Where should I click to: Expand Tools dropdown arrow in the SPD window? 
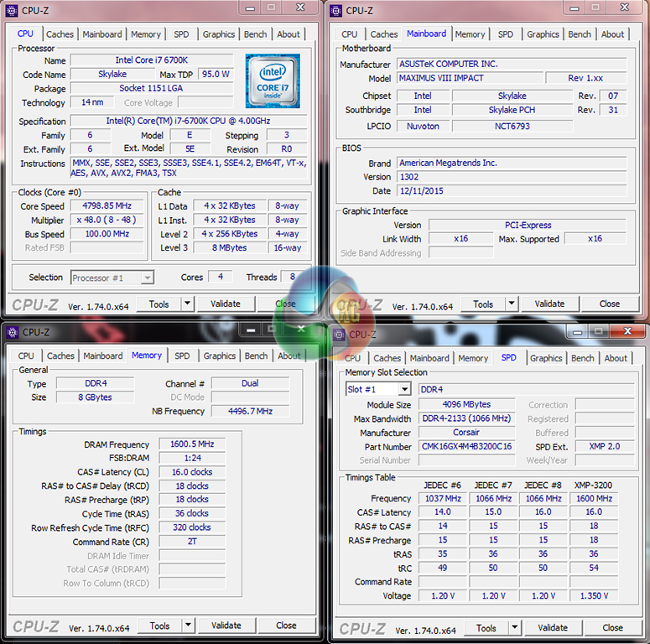coord(515,628)
